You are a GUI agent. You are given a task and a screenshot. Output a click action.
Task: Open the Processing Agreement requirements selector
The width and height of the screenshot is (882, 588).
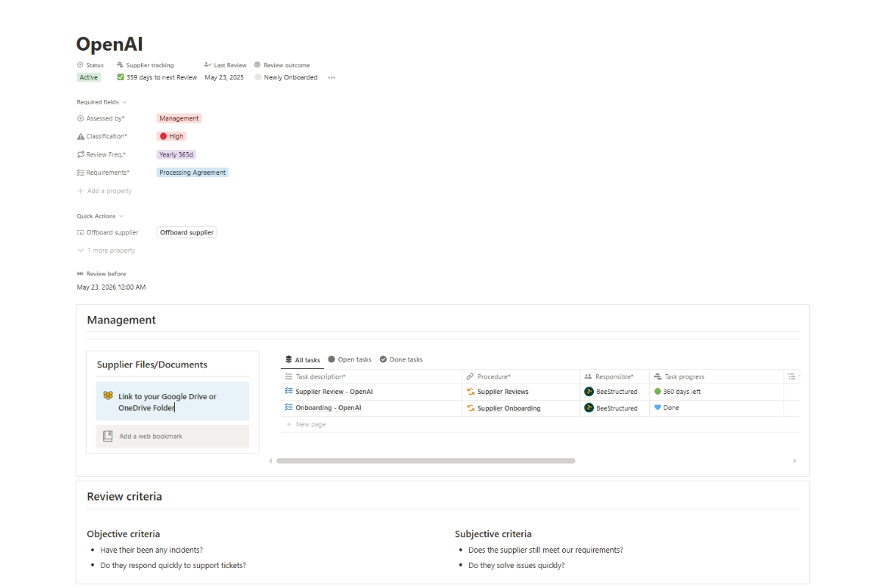coord(193,173)
